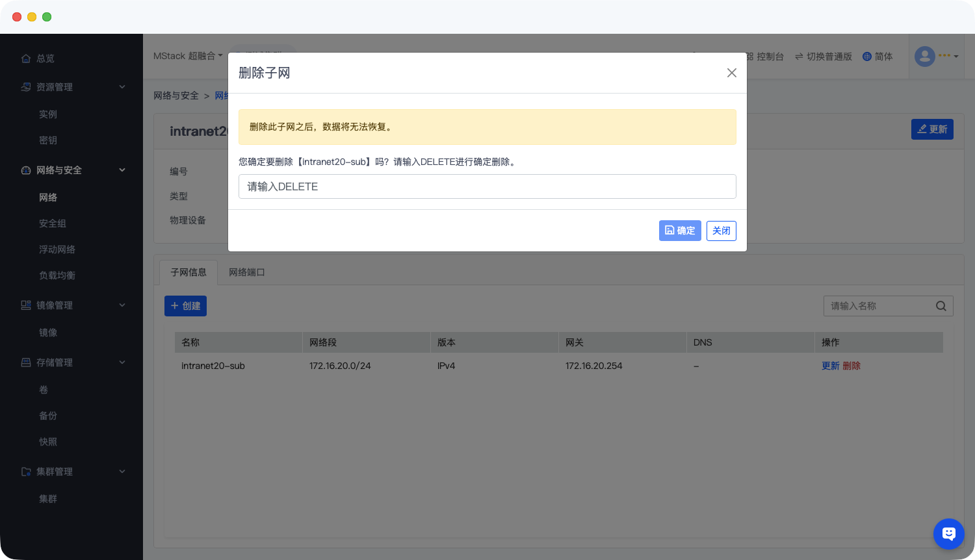The image size is (975, 560).
Task: Click the search magnifier icon
Action: (x=941, y=306)
